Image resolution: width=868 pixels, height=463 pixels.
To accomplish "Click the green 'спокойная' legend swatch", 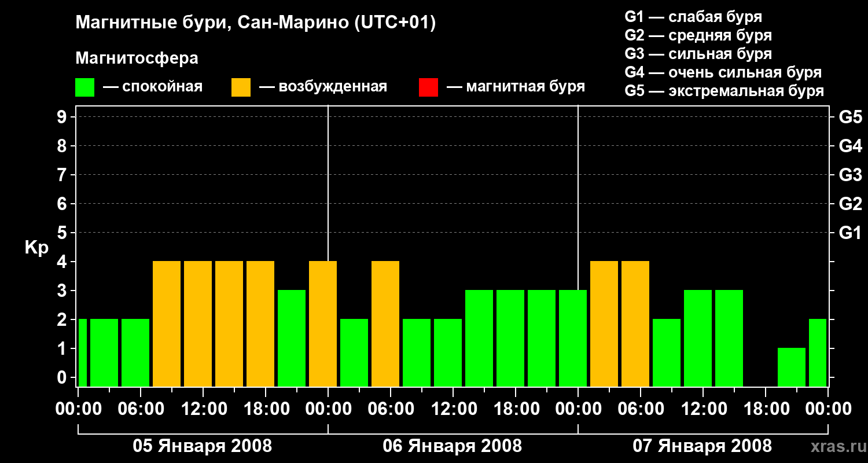I will coord(84,87).
